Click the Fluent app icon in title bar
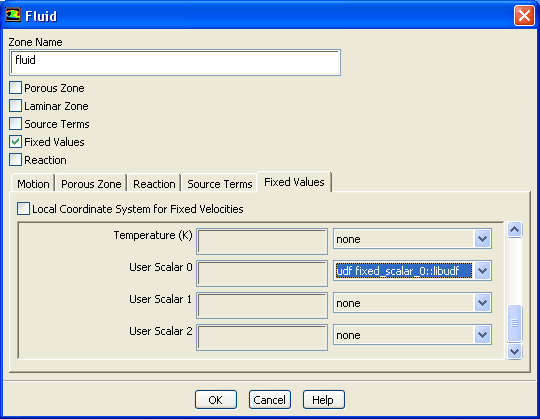This screenshot has width=540, height=419. pyautogui.click(x=13, y=15)
